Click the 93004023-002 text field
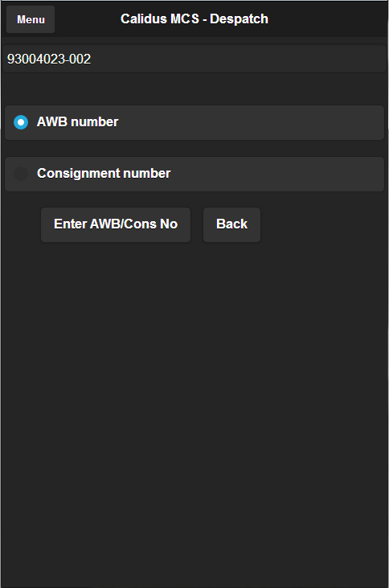The image size is (389, 588). click(x=194, y=59)
